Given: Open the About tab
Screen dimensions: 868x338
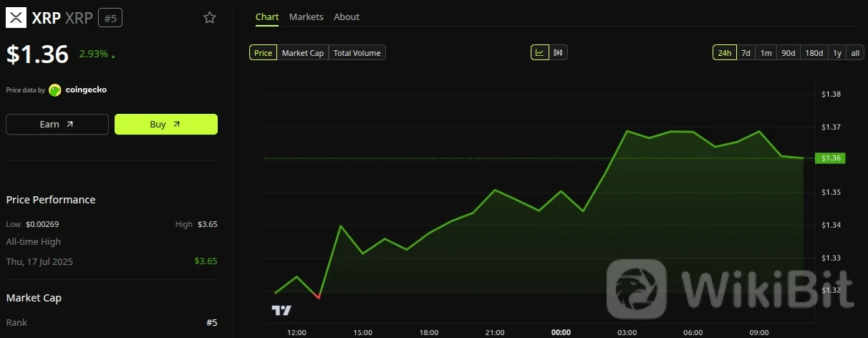Looking at the screenshot, I should pos(347,16).
